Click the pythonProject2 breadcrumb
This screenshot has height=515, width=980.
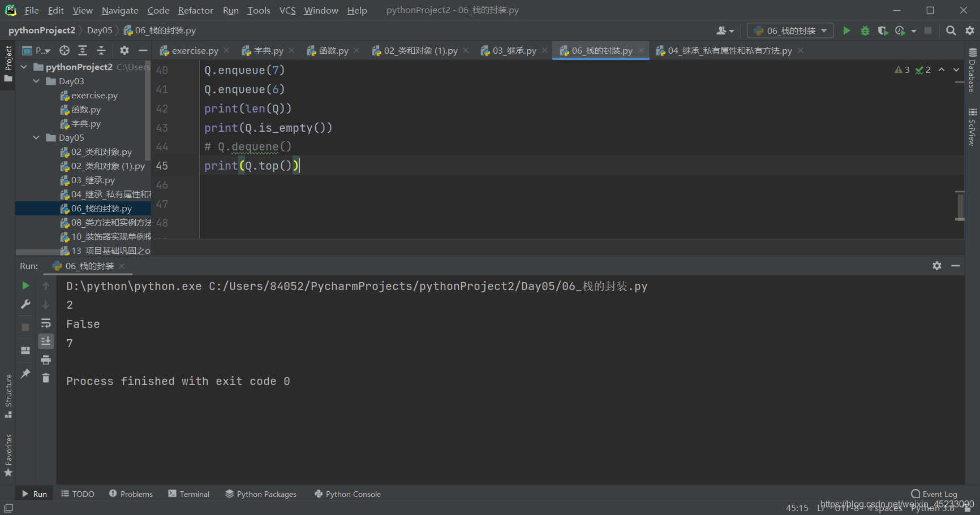click(x=42, y=31)
